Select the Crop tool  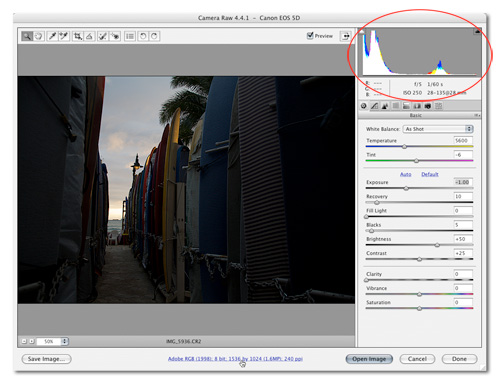[x=78, y=36]
